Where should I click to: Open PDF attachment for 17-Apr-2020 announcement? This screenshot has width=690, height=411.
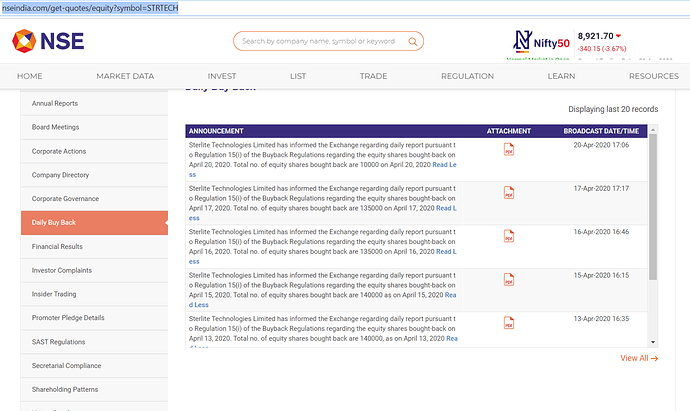point(509,193)
